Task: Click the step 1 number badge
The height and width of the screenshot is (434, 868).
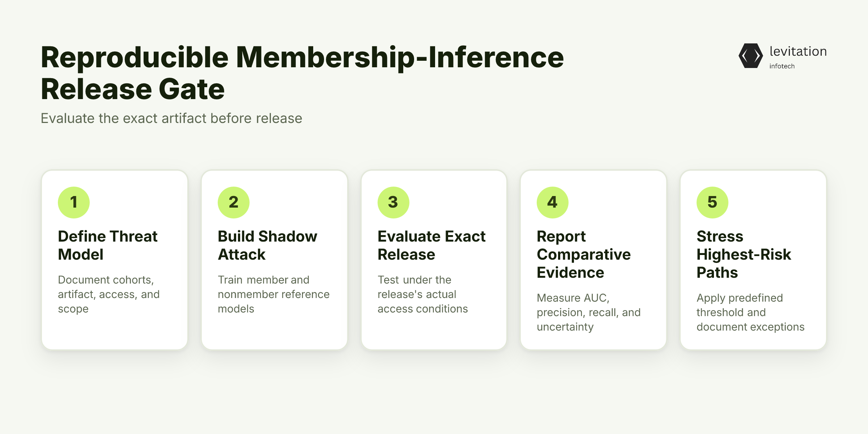Action: pyautogui.click(x=74, y=202)
